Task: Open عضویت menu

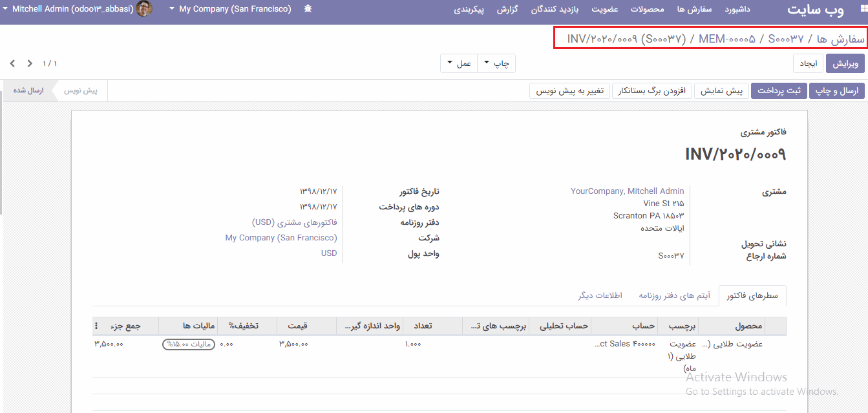Action: pyautogui.click(x=605, y=10)
